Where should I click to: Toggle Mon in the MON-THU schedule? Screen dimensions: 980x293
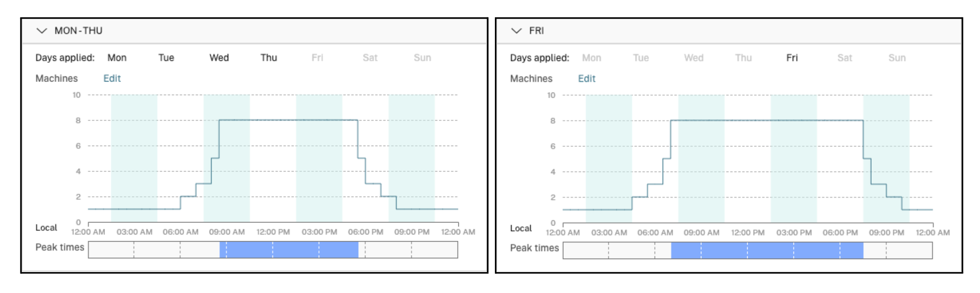[117, 58]
